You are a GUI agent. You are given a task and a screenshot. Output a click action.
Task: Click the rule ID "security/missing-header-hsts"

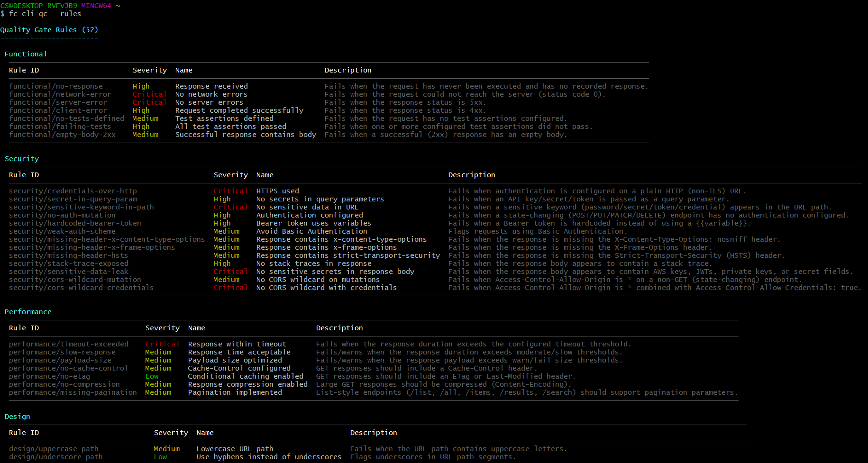coord(69,255)
